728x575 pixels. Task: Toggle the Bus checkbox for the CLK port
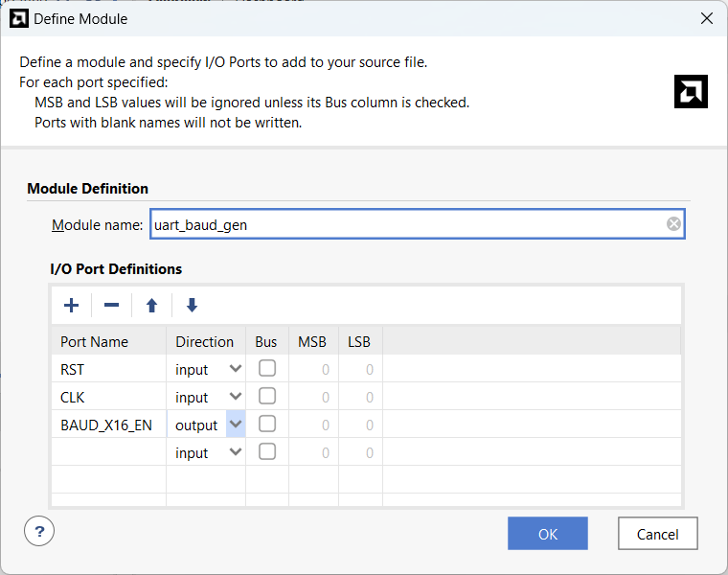pos(267,396)
